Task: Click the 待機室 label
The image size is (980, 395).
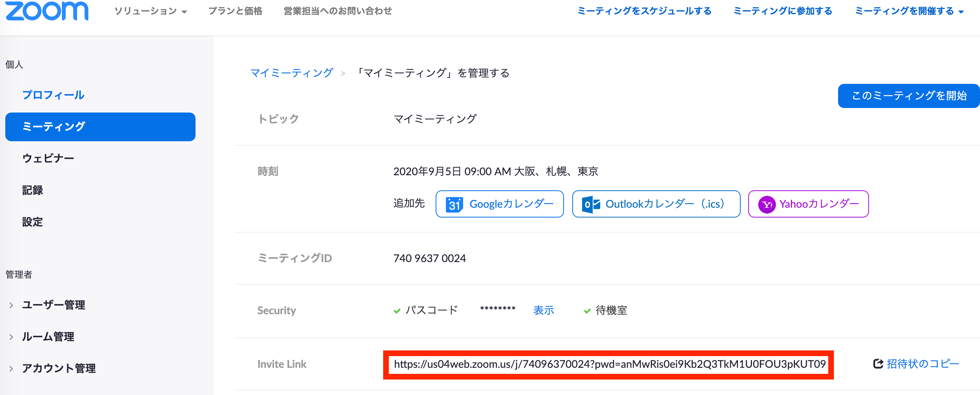Action: (x=611, y=310)
